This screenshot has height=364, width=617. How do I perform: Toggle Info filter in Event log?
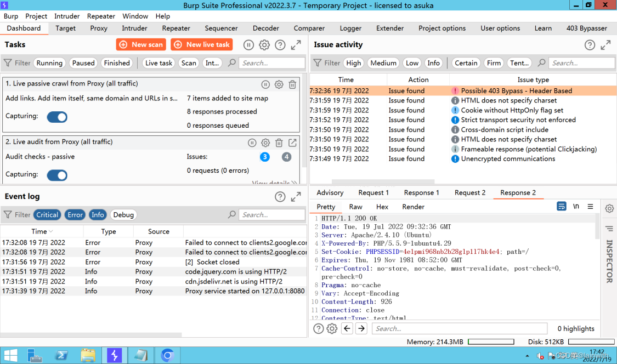(98, 215)
